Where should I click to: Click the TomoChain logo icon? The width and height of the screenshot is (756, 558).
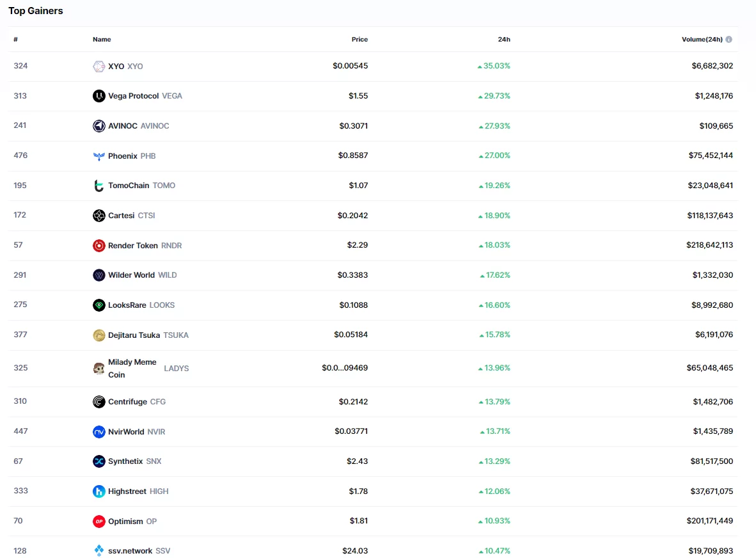coord(98,186)
